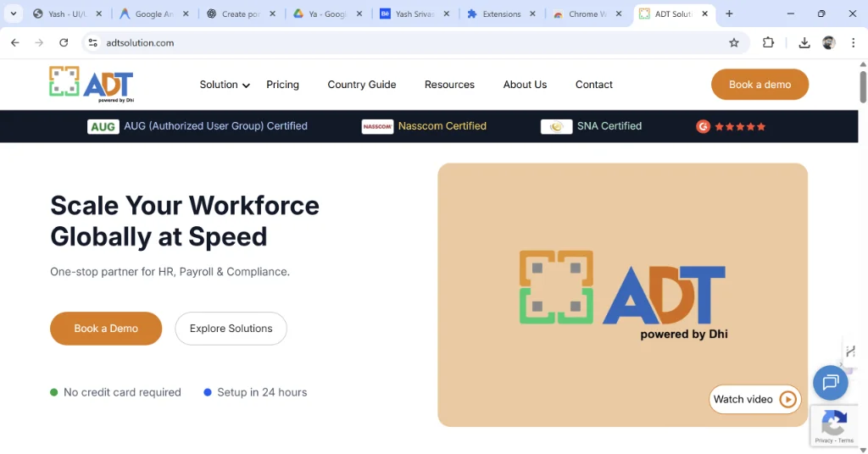Bookmark this page with the star icon
This screenshot has width=868, height=454.
pos(733,42)
